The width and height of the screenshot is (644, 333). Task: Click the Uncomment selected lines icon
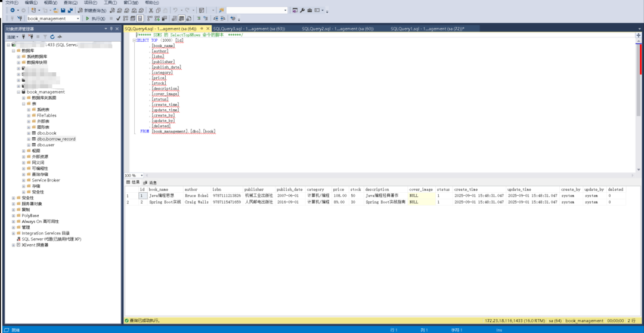coord(205,18)
